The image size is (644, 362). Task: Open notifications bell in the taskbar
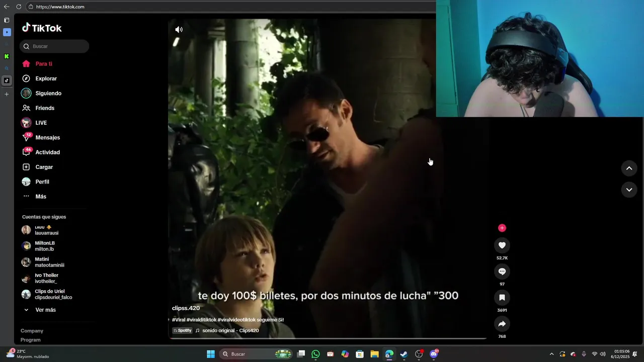tap(635, 354)
